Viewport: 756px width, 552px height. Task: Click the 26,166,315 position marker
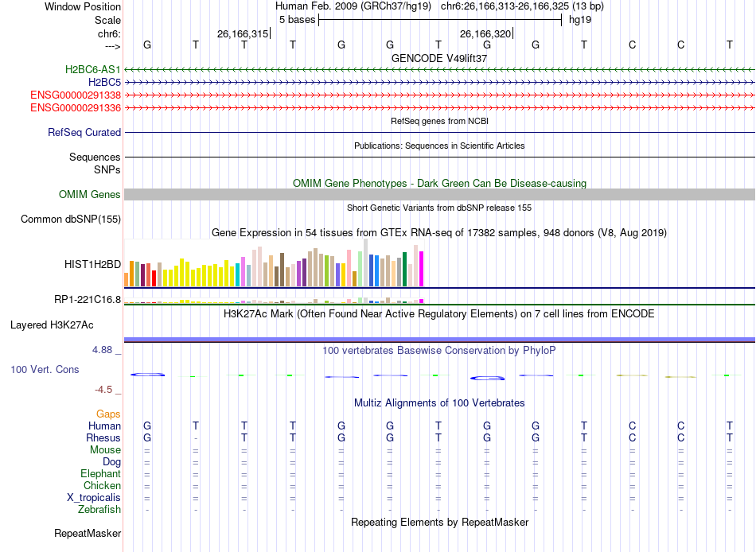(x=243, y=33)
